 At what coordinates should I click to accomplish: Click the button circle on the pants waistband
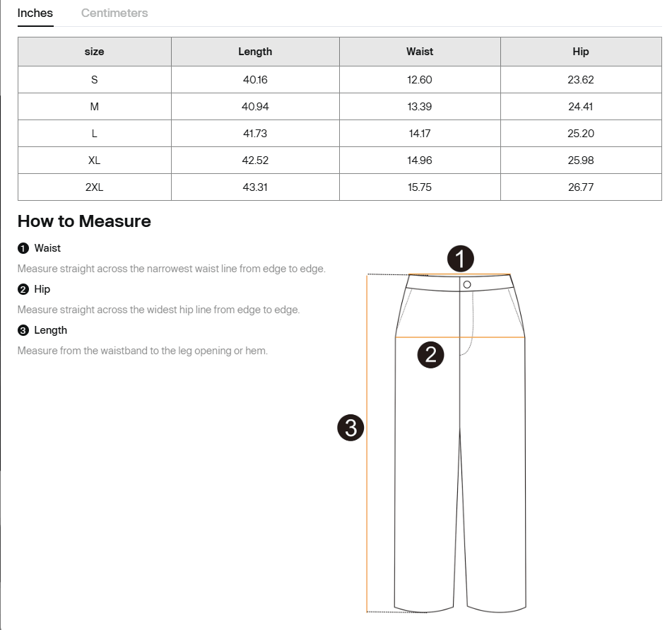467,284
